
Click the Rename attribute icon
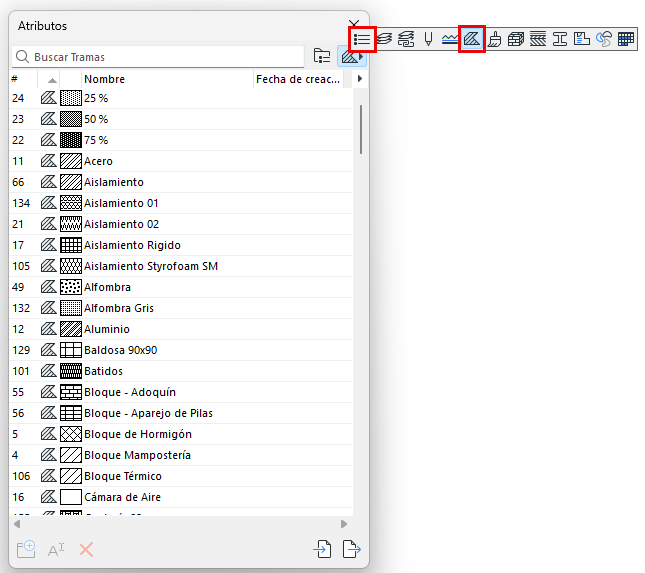click(56, 550)
